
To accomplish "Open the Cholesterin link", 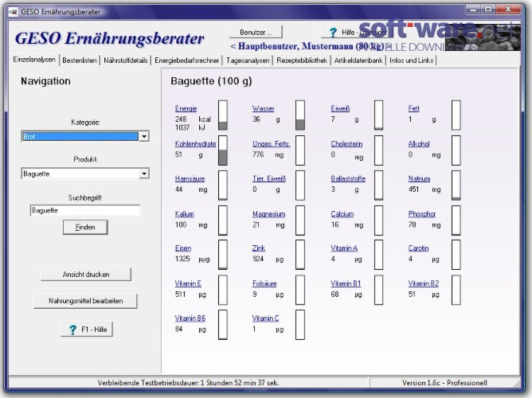I will 346,144.
